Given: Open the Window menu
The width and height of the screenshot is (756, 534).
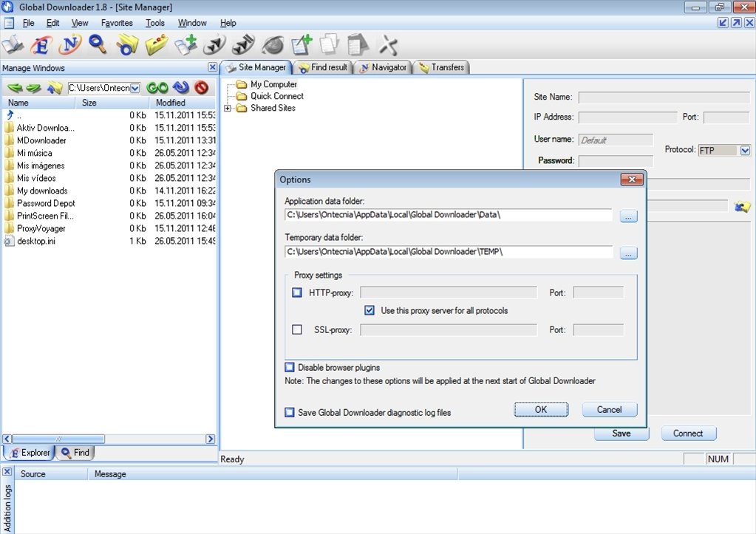Looking at the screenshot, I should click(192, 23).
